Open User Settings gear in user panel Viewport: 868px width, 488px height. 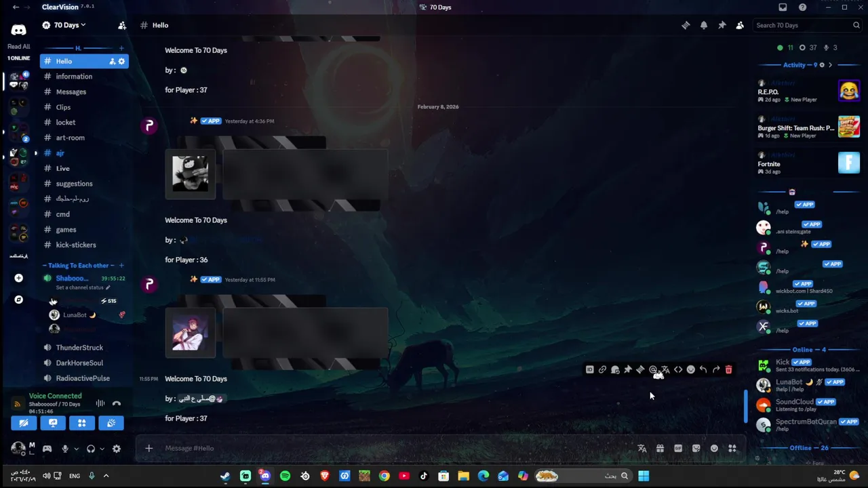coord(117,449)
